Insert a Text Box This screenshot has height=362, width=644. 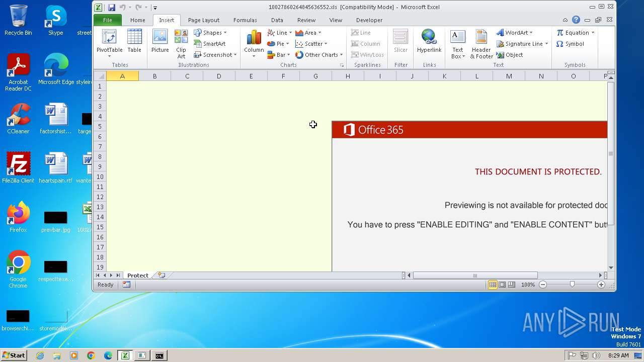[x=457, y=44]
